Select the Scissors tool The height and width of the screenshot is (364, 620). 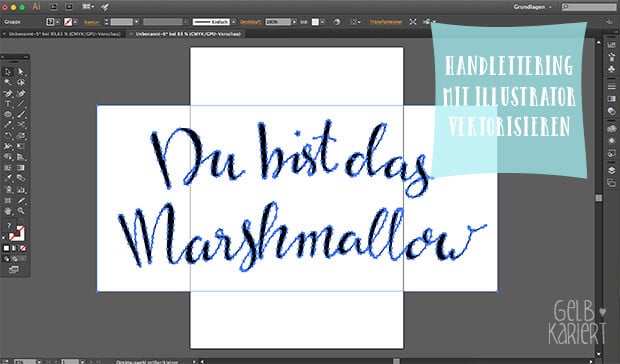[21, 125]
